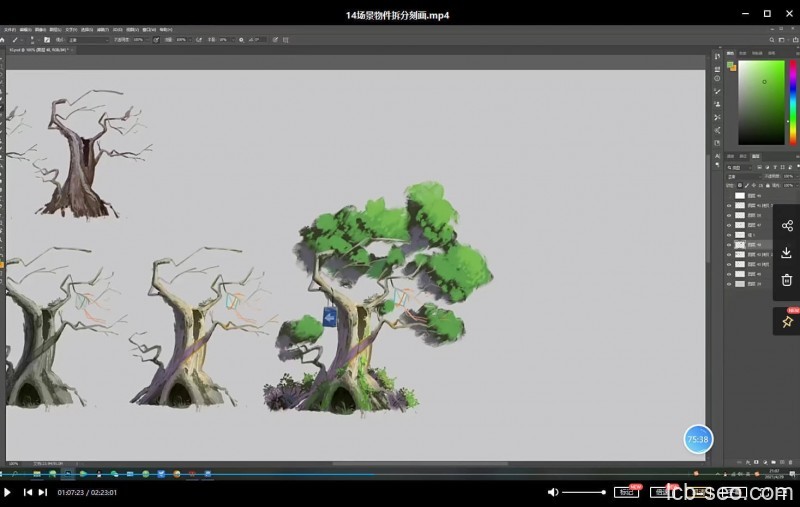Open the layer blend mode dropdown
Screen dimensions: 800x507
pyautogui.click(x=743, y=176)
